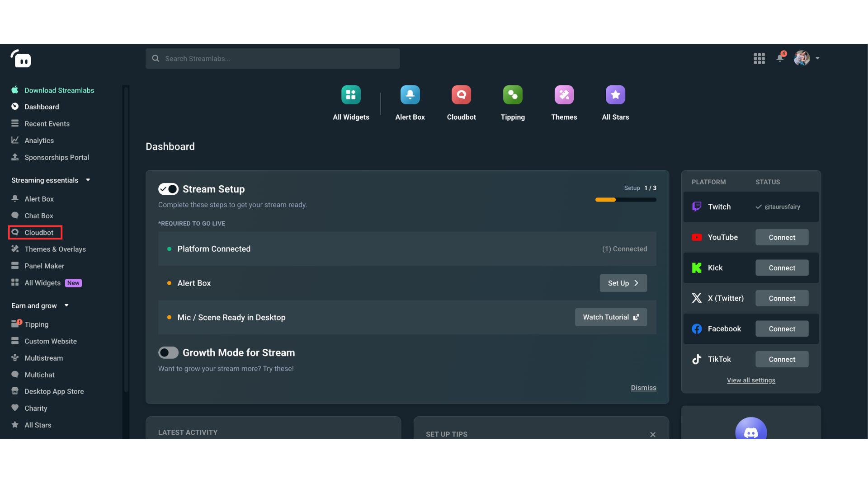Screen dimensions: 868x488
Task: Open All Widgets shortcut icon
Action: (x=351, y=95)
